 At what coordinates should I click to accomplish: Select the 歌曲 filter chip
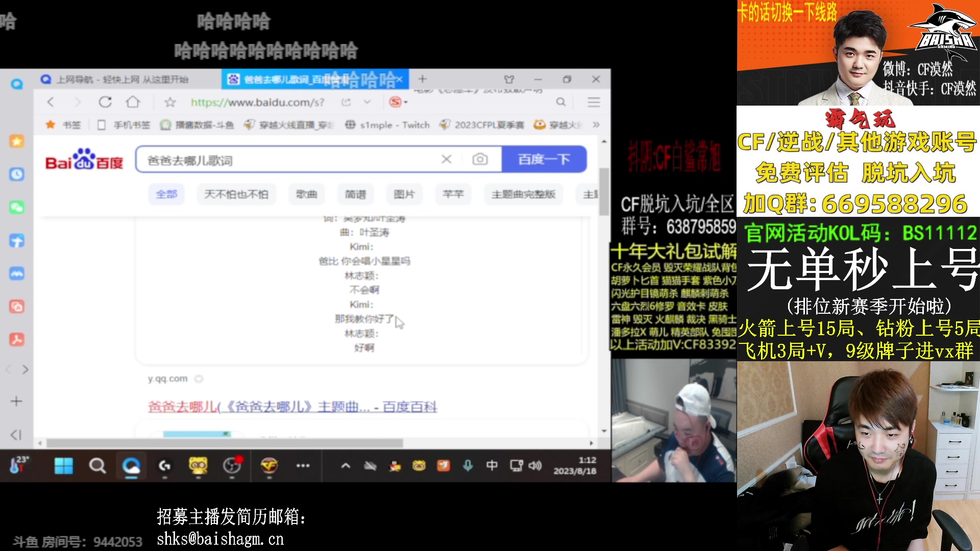pos(307,194)
